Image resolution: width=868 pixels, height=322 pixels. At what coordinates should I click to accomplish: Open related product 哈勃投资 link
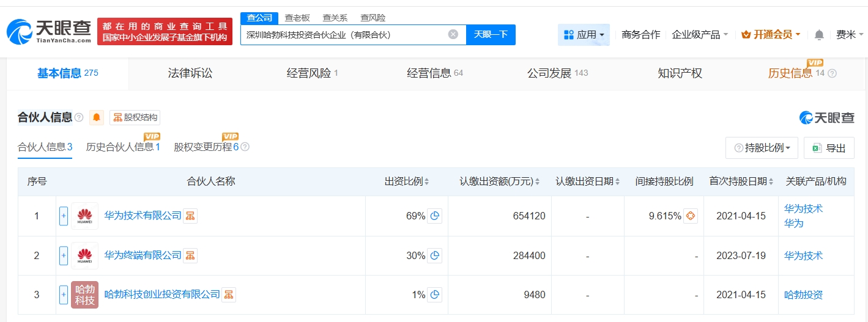pyautogui.click(x=803, y=295)
